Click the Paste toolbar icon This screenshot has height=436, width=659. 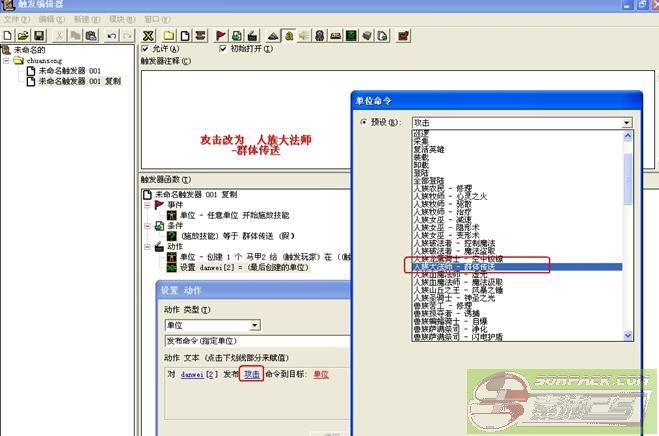coord(88,35)
